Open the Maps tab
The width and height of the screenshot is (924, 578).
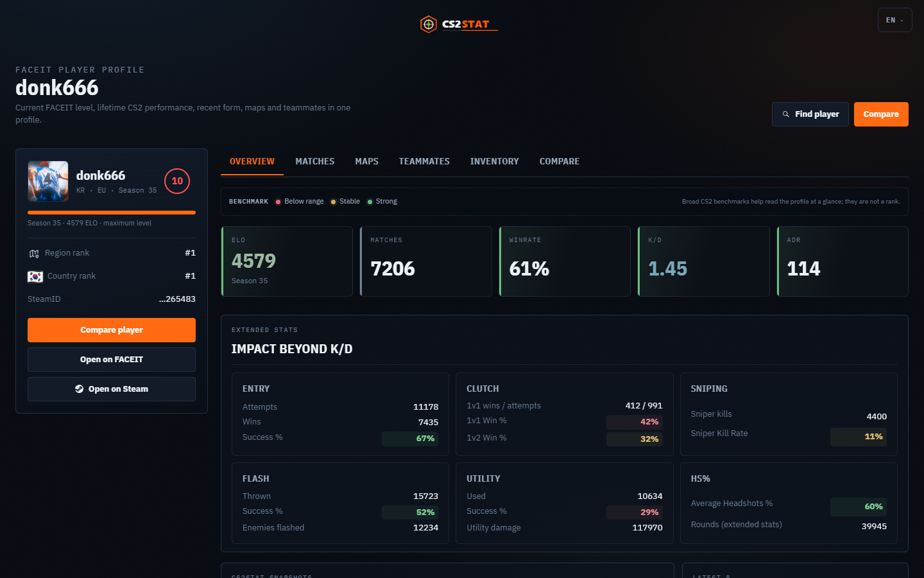(367, 162)
